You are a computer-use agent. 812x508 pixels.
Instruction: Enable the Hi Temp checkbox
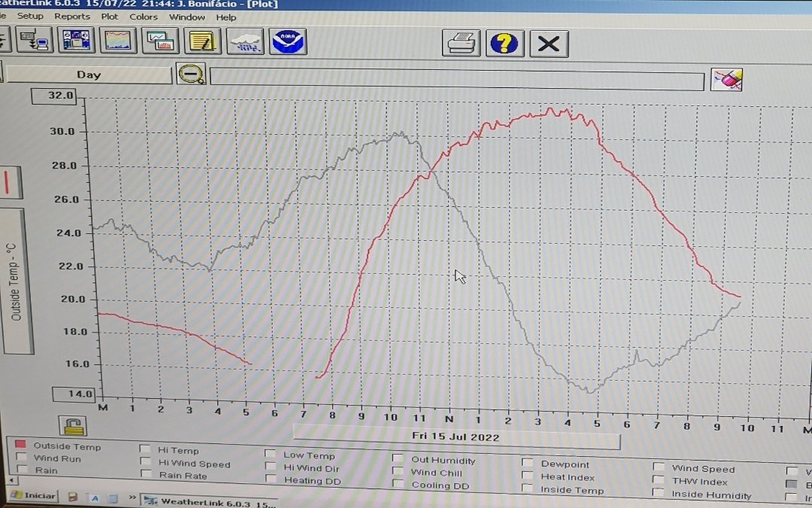coord(145,449)
